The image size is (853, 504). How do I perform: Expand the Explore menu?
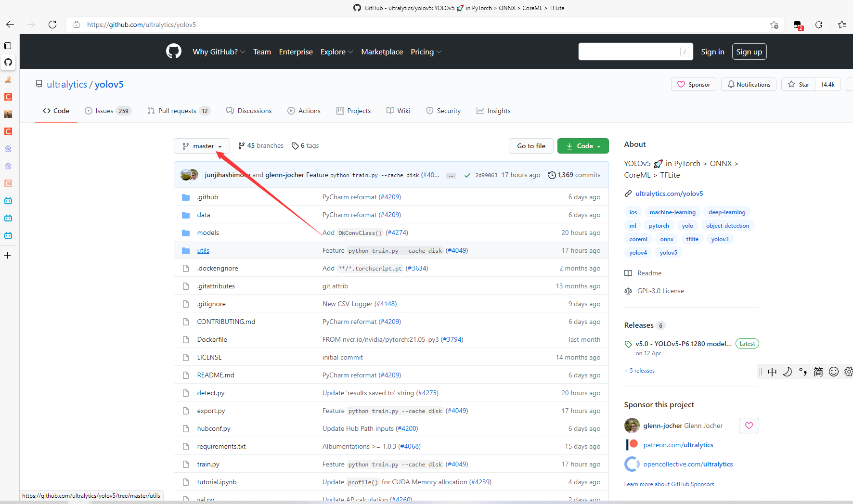(337, 52)
